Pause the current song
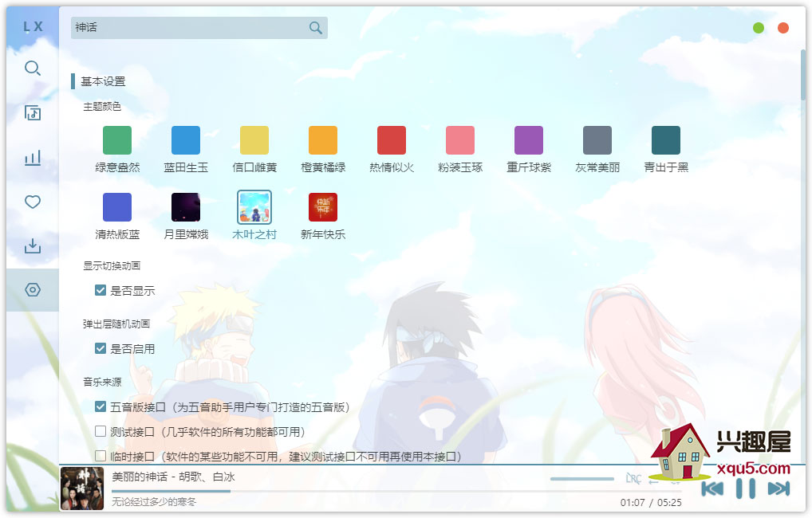The height and width of the screenshot is (518, 812). click(746, 489)
